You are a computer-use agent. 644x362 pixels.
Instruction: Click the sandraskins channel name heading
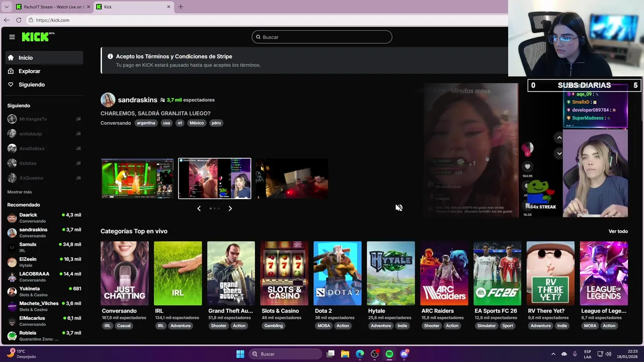[137, 100]
